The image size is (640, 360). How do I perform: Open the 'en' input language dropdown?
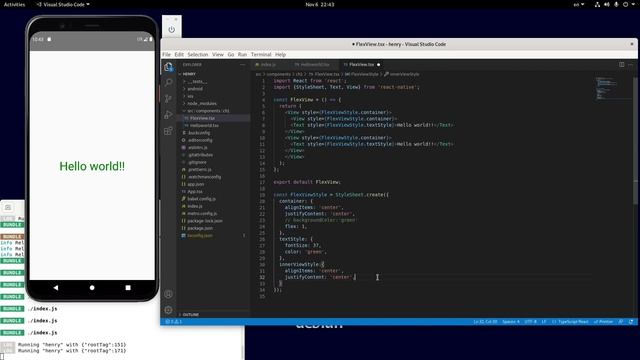coord(579,4)
